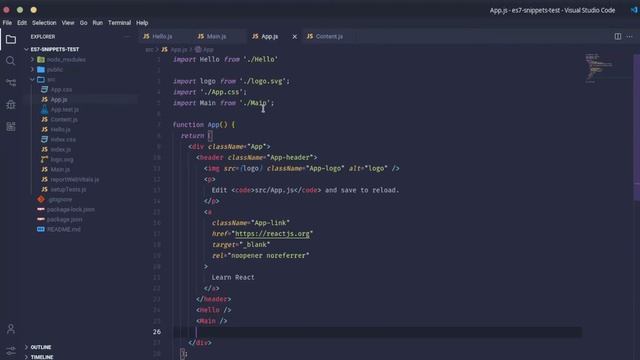The image size is (640, 360).
Task: Open logo.svg in the explorer
Action: tap(62, 160)
